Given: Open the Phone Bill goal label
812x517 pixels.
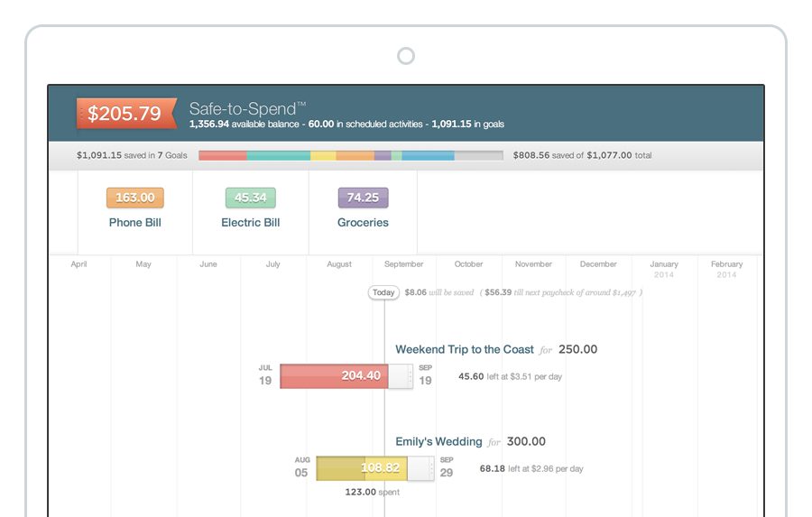Looking at the screenshot, I should (x=135, y=222).
